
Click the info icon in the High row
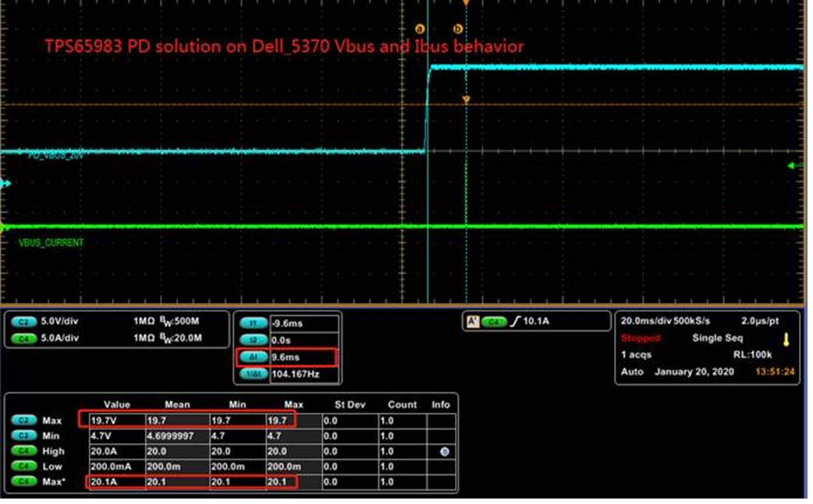click(445, 453)
